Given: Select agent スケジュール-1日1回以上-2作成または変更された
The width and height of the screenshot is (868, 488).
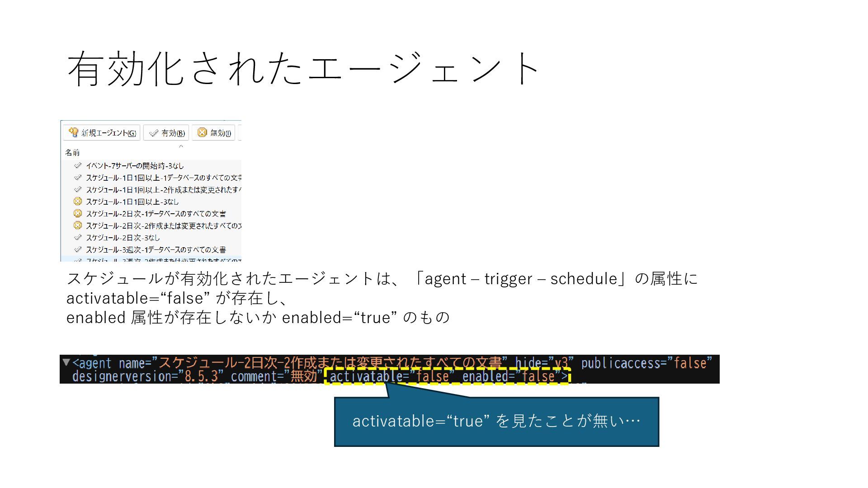Looking at the screenshot, I should point(163,190).
